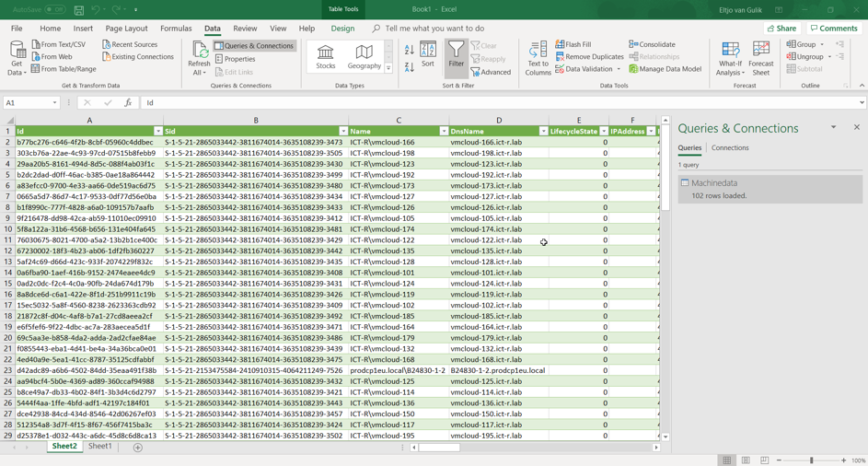Image resolution: width=868 pixels, height=466 pixels.
Task: Open the IPAddress column filter dropdown
Action: coord(651,132)
